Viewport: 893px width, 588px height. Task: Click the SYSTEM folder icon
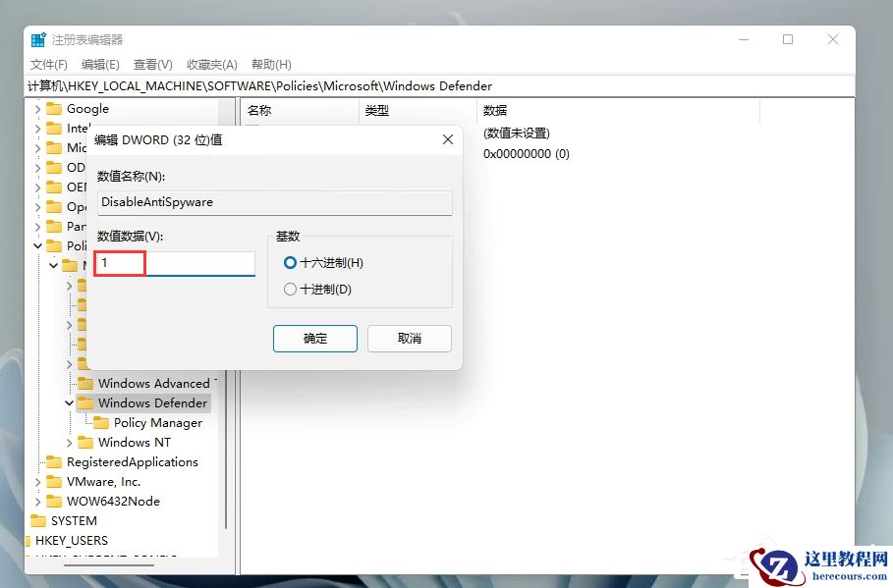point(40,520)
